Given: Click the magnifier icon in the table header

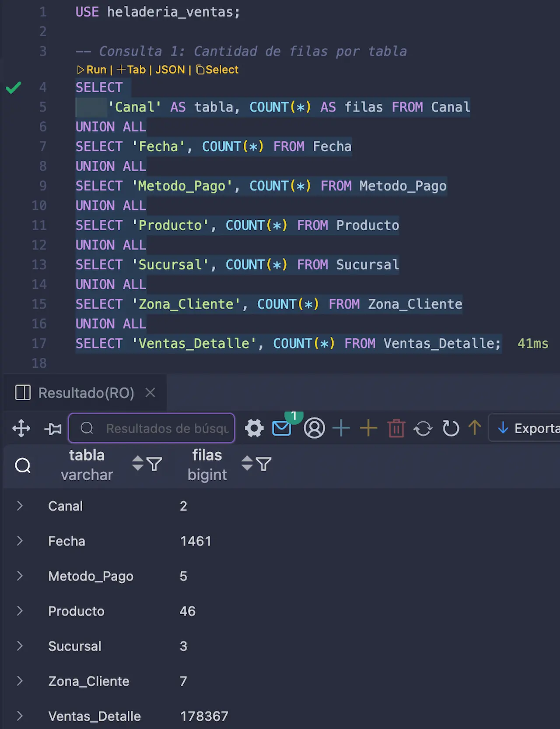Looking at the screenshot, I should [23, 465].
